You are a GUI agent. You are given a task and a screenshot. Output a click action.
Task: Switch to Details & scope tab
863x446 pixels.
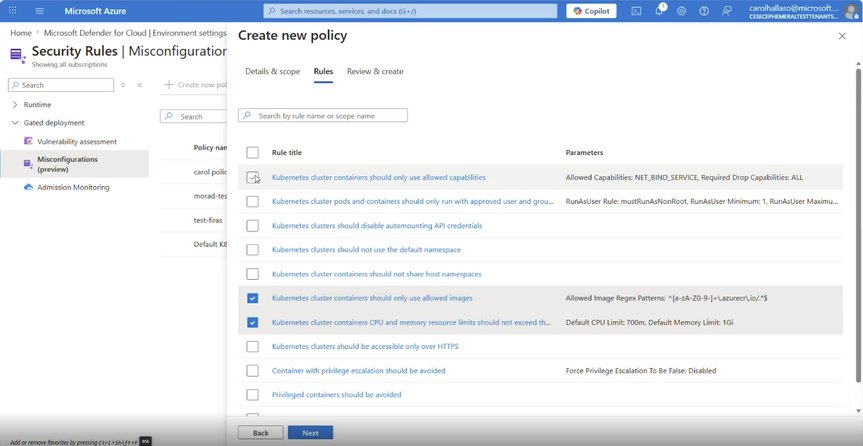pyautogui.click(x=272, y=72)
